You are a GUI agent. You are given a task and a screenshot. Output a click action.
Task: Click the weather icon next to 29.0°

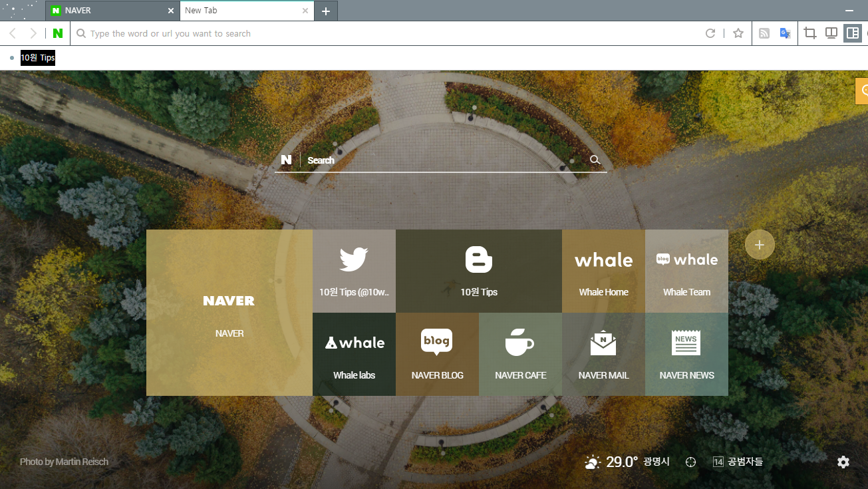coord(592,461)
